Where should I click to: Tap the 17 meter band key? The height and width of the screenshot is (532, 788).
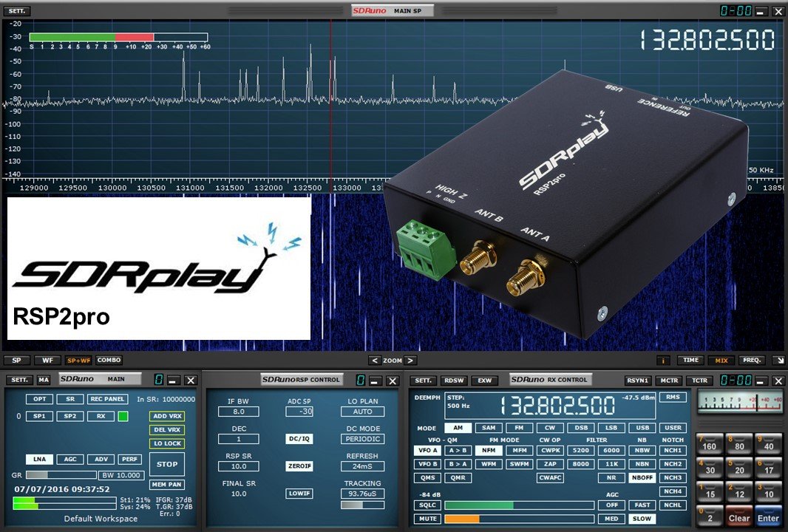pos(768,468)
